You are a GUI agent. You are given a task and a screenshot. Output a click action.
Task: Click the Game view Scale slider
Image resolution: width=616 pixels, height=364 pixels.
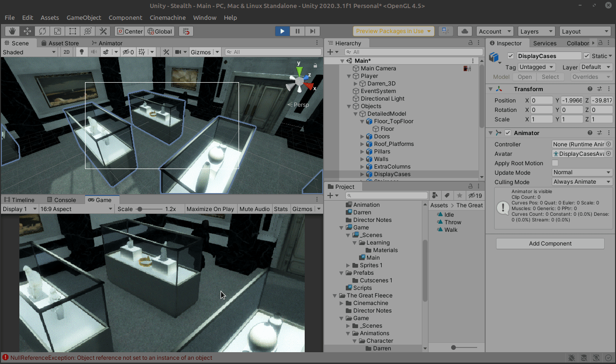coord(149,209)
